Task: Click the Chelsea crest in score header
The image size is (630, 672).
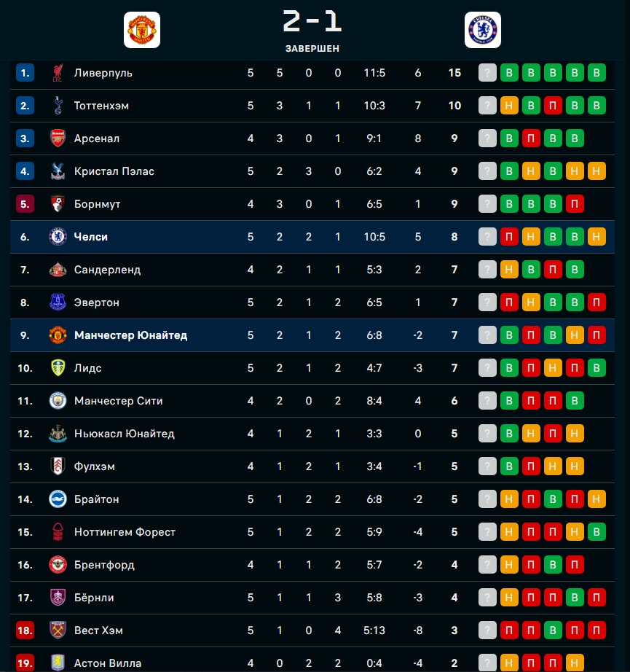Action: click(483, 30)
